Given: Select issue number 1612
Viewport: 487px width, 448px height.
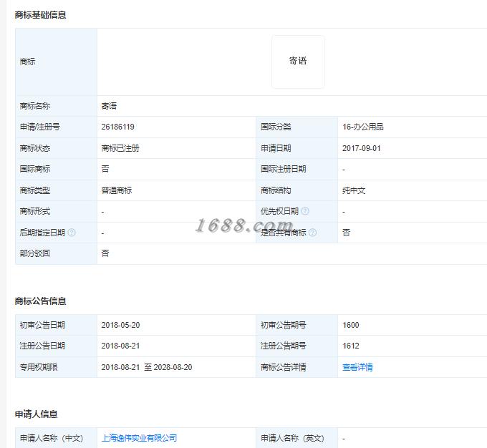Looking at the screenshot, I should (351, 346).
